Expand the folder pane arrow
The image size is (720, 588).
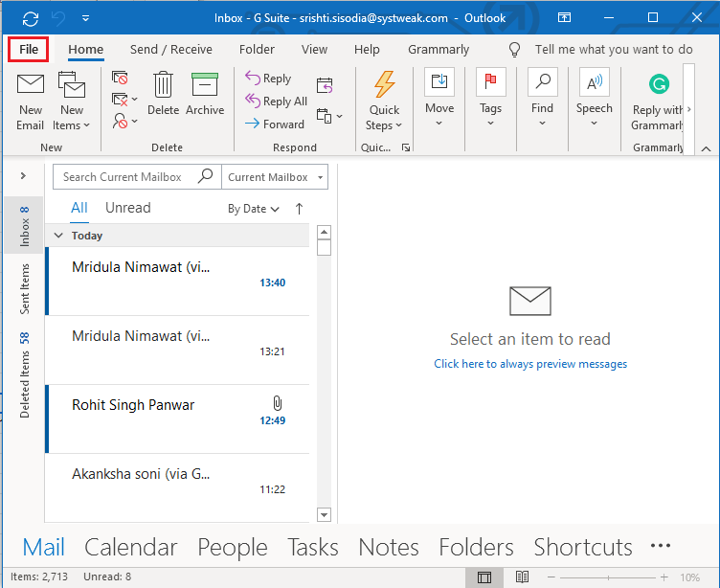pyautogui.click(x=23, y=176)
